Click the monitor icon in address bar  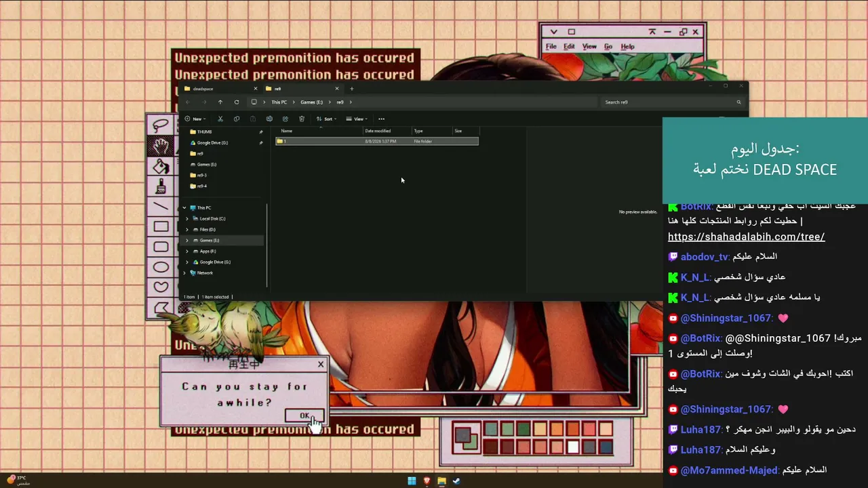click(x=254, y=102)
